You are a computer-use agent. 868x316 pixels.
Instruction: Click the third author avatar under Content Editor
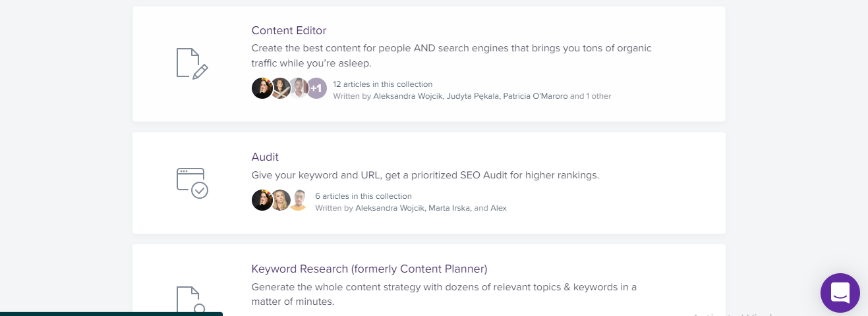pos(299,88)
